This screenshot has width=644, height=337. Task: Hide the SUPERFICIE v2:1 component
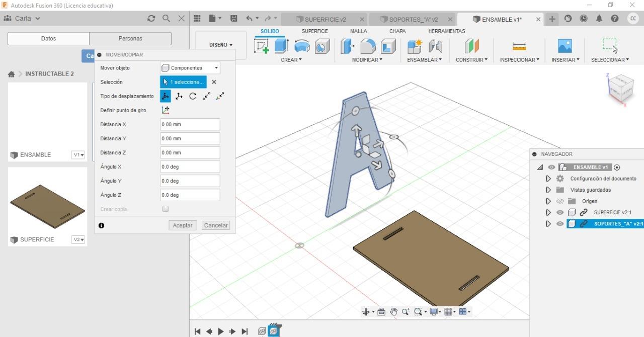tap(560, 212)
